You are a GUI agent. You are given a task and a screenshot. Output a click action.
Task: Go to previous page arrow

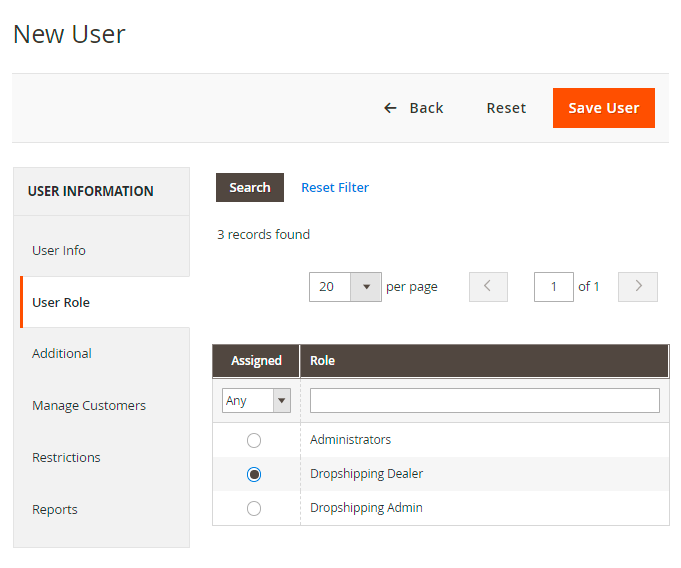click(x=488, y=287)
